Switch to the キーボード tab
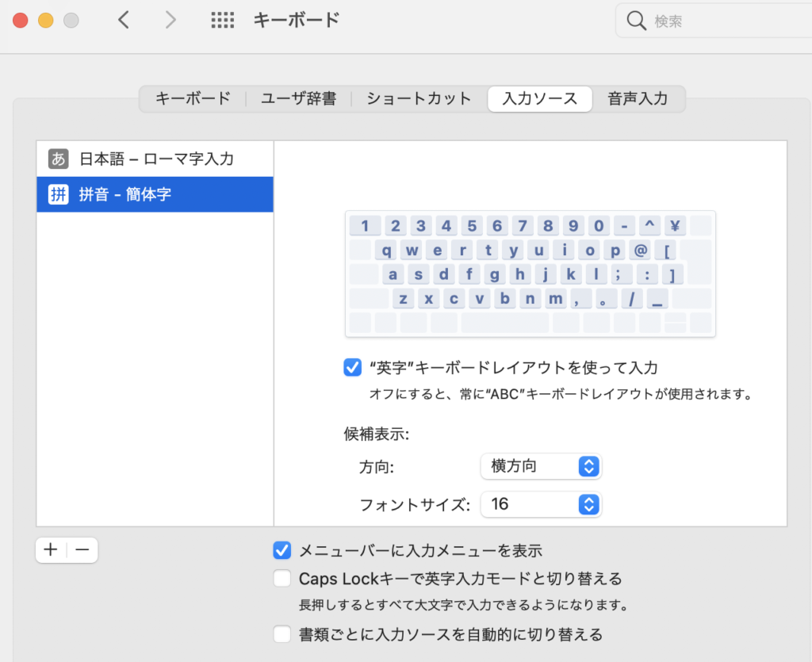The image size is (812, 662). 193,98
